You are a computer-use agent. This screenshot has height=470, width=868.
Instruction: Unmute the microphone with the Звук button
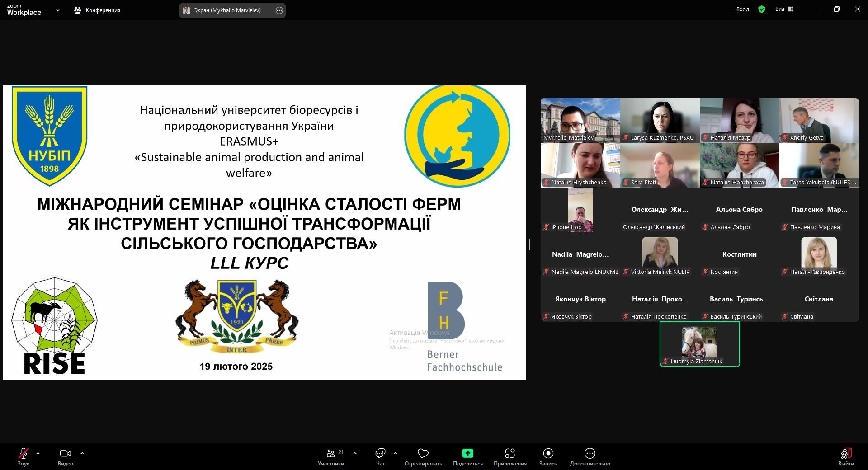(x=24, y=456)
